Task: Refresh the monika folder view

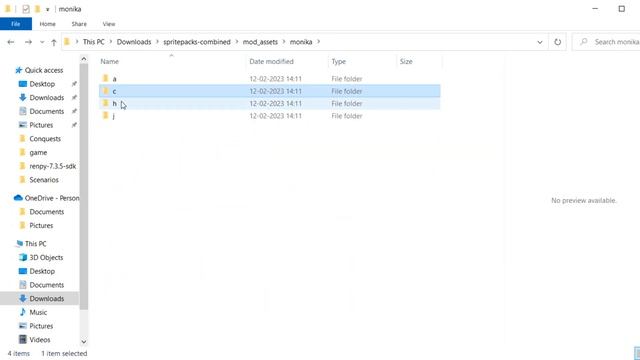Action: coord(557,42)
